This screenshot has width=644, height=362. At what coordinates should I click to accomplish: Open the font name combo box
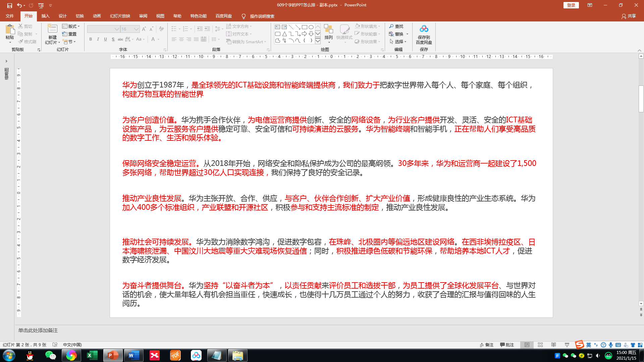tap(103, 29)
